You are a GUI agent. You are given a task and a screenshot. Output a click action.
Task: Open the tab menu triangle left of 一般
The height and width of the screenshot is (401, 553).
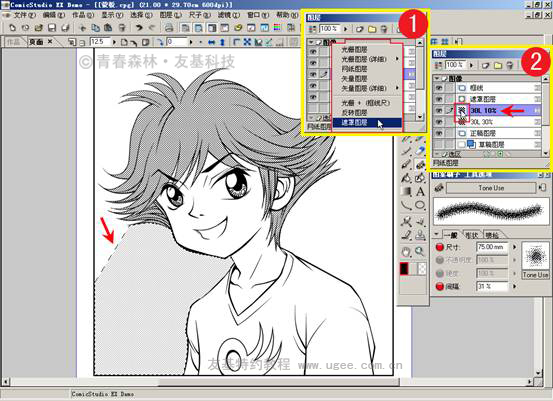437,234
